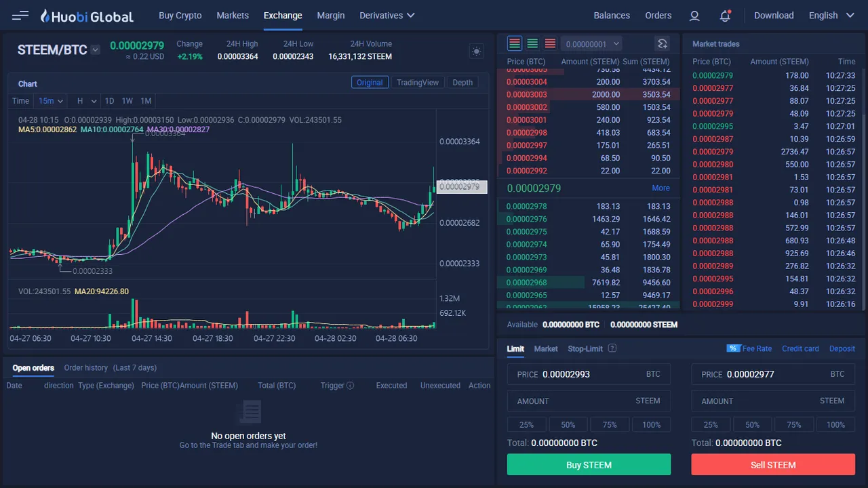Open the 15m interval dropdown
This screenshot has height=488, width=868.
coord(51,101)
